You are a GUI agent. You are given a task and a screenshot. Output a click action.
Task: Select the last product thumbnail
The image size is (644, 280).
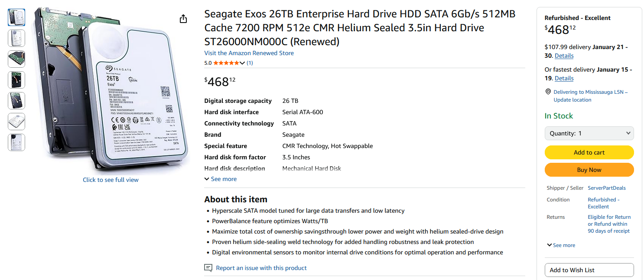coord(16,142)
